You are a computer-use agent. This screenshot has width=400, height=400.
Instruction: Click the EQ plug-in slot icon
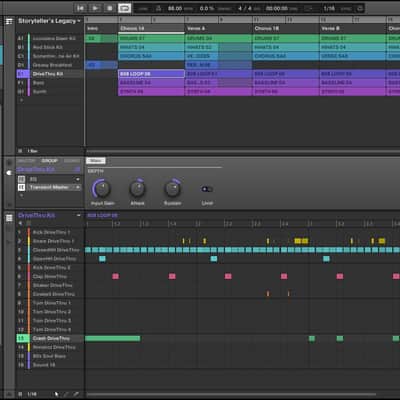point(21,179)
